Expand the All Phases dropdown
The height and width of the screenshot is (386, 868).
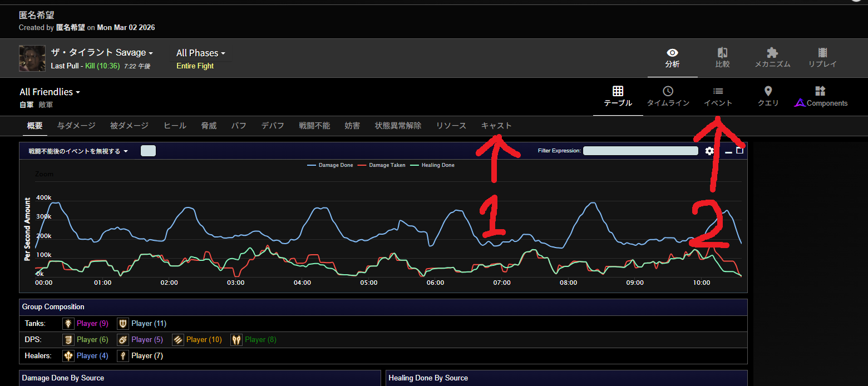(x=201, y=53)
